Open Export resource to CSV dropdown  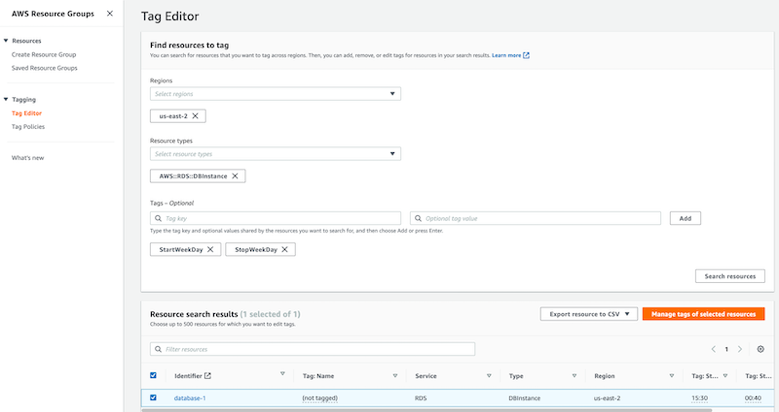[589, 314]
